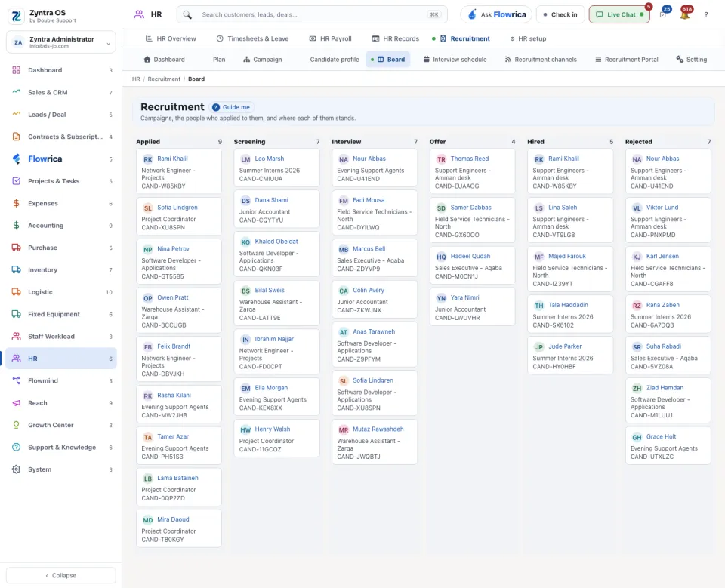Open Thomas Reed candidate link
The height and width of the screenshot is (588, 725).
click(x=469, y=159)
